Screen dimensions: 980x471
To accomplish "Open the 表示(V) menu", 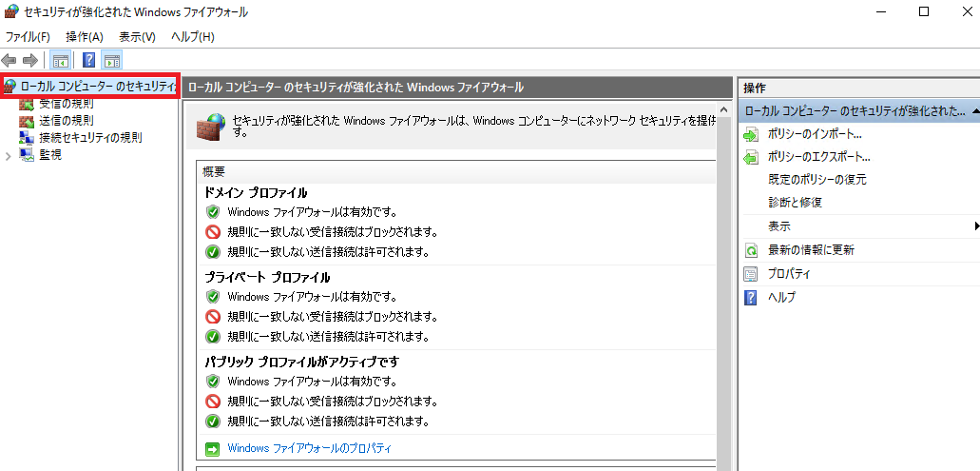I will (x=137, y=37).
